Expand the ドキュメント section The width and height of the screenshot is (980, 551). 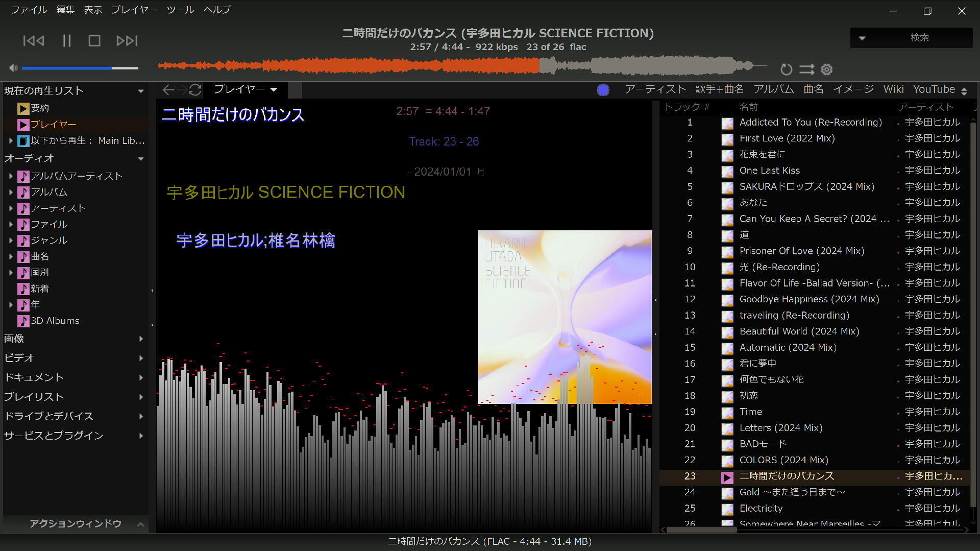[x=141, y=377]
